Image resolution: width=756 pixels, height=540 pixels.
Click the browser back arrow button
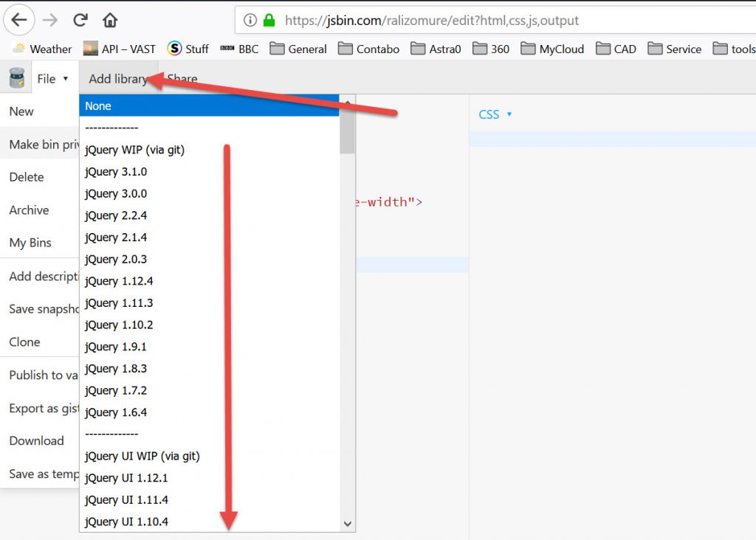pos(19,20)
